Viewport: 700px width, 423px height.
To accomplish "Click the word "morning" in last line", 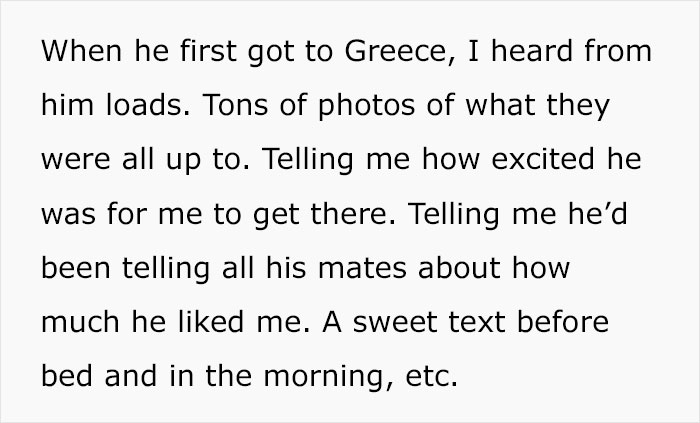I will pyautogui.click(x=330, y=376).
